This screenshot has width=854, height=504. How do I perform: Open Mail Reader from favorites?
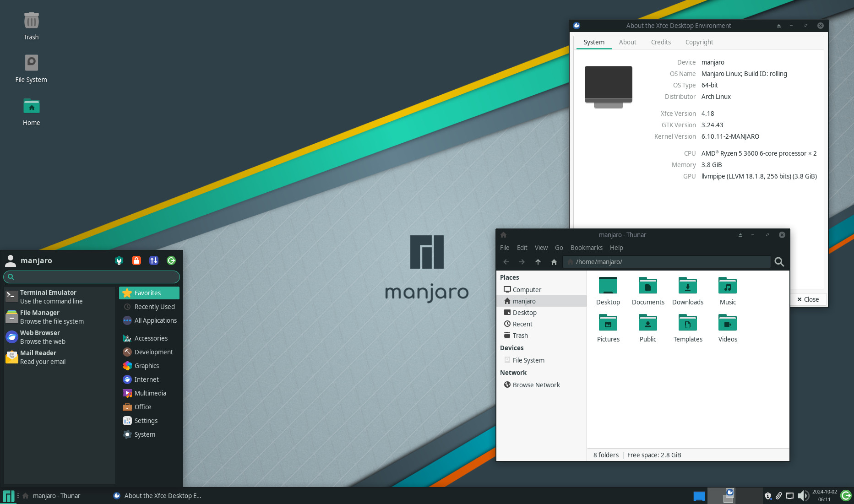pos(59,357)
